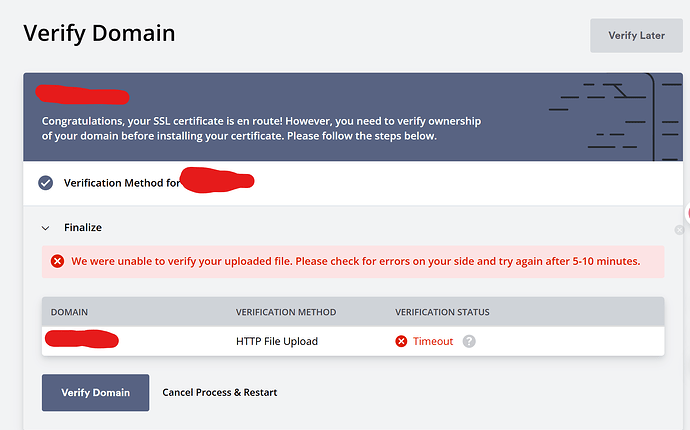Click the Verify Domain page heading

[99, 33]
